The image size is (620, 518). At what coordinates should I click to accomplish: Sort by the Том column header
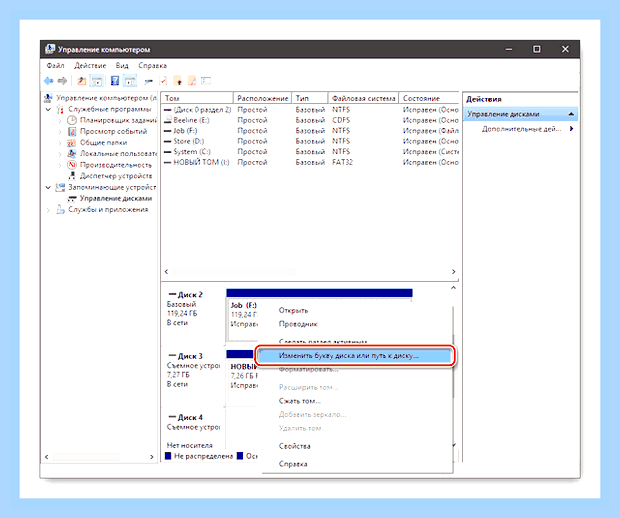(x=197, y=98)
